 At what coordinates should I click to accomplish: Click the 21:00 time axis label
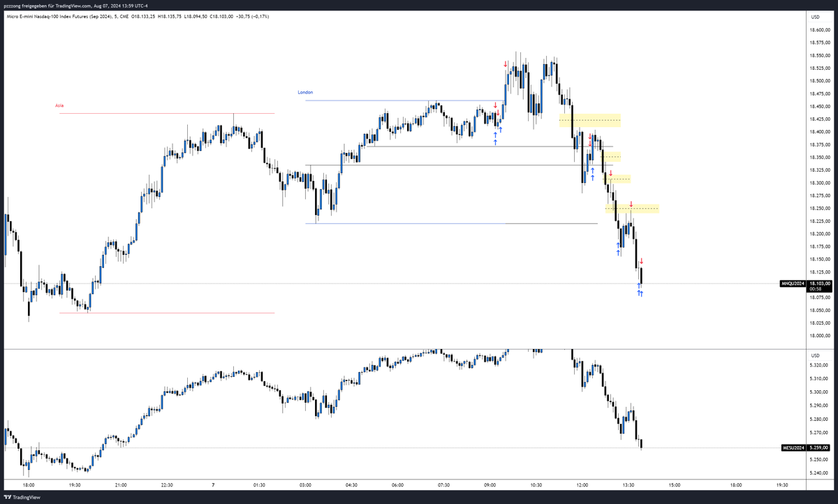click(120, 484)
